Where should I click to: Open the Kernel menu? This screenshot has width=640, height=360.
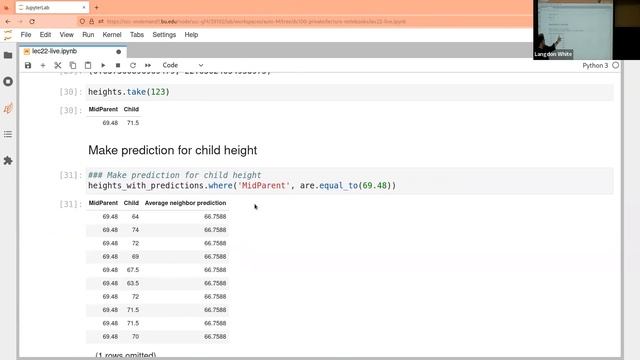click(x=112, y=35)
